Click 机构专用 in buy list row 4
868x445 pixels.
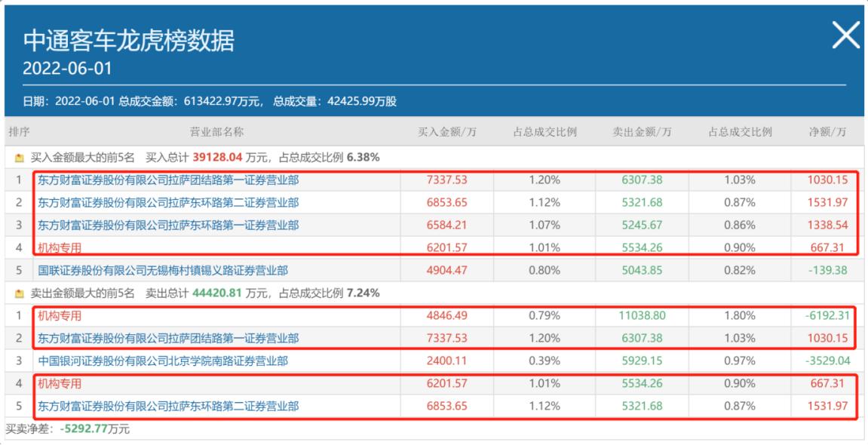coord(60,247)
